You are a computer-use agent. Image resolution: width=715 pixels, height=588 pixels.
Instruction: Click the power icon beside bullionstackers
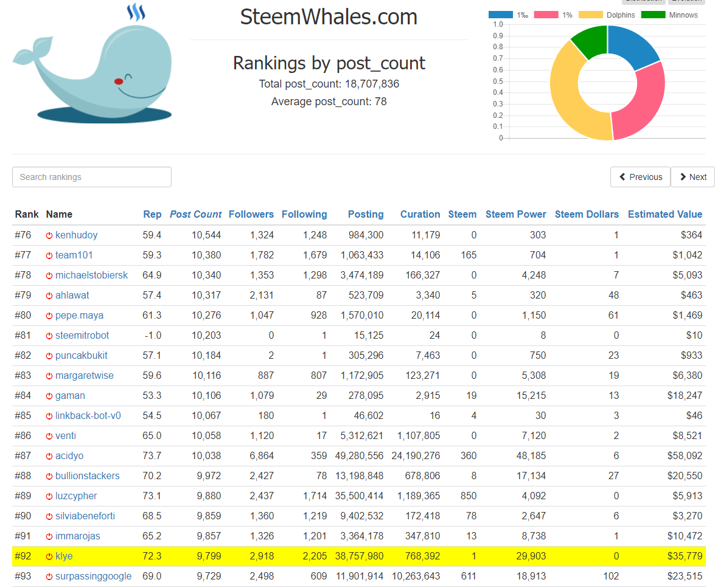pyautogui.click(x=49, y=476)
